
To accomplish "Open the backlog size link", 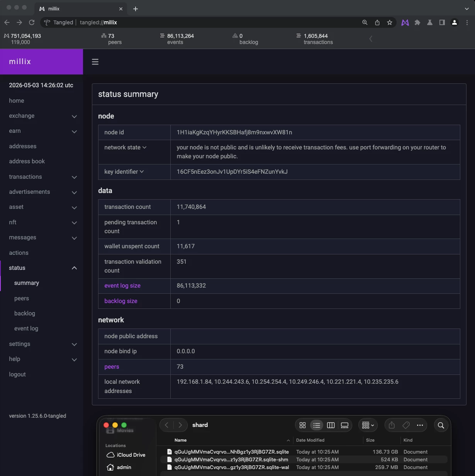I will (x=121, y=301).
